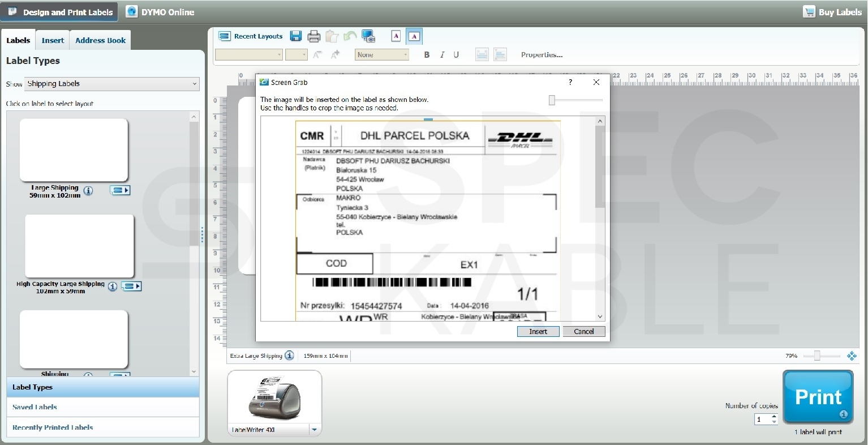Expand the Show Shipping Labels dropdown
The height and width of the screenshot is (445, 868).
point(113,84)
